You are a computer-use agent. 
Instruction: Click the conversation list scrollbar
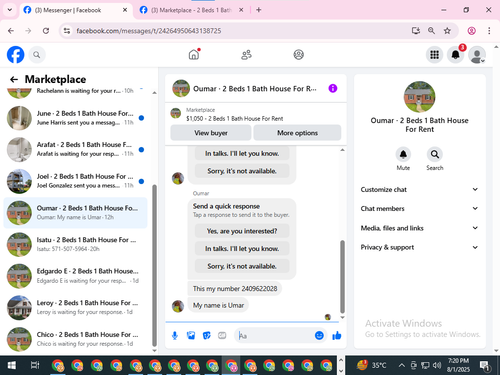pos(154,265)
